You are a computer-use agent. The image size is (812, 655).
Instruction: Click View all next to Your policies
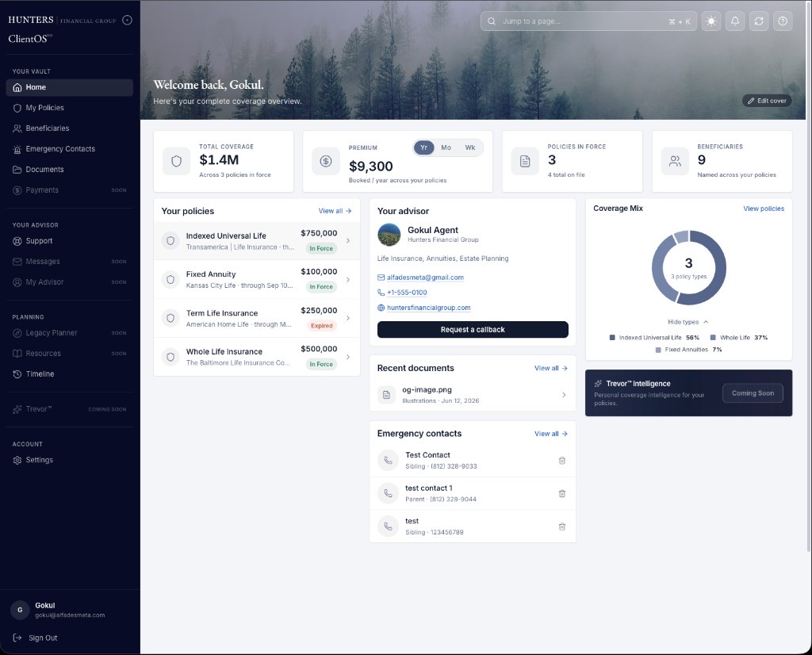(335, 211)
